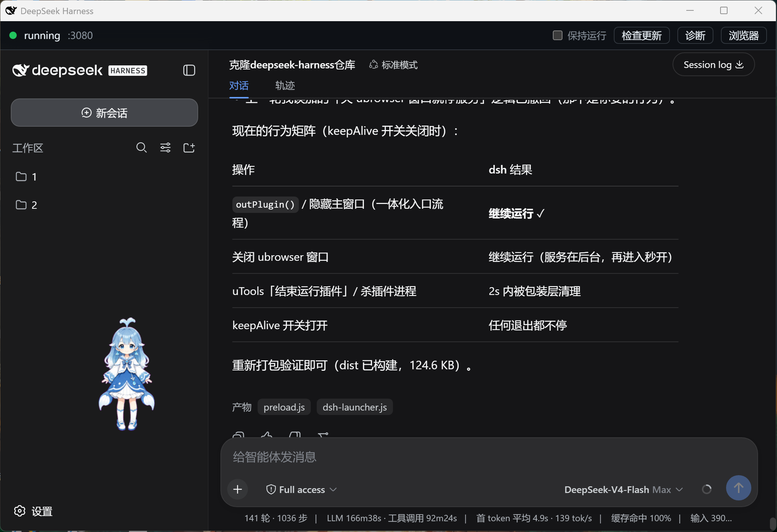This screenshot has height=532, width=777.
Task: Add an attachment with the plus button
Action: 238,489
